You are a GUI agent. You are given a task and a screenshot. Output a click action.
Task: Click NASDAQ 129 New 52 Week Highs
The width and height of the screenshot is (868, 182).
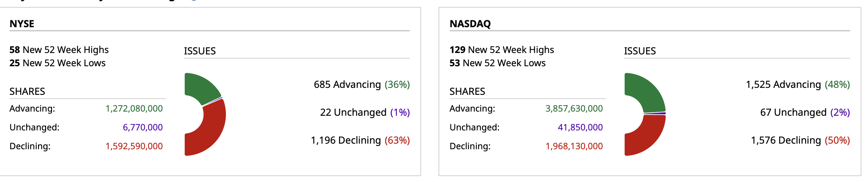pos(501,50)
